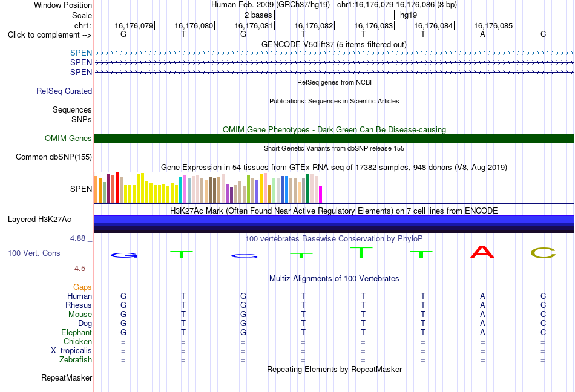Click the red A PhyloP conservation logo
The width and height of the screenshot is (575, 392).
tap(482, 252)
